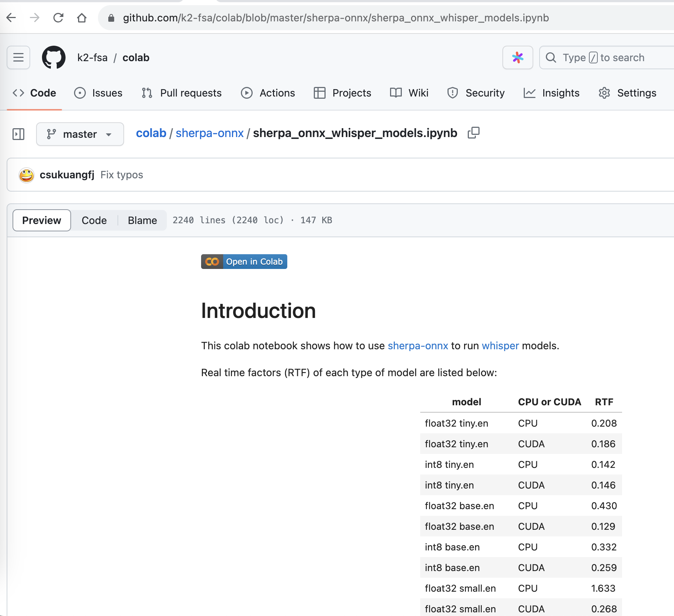Open the Copilot colorful star button
Screen dimensions: 674x616
(x=517, y=57)
